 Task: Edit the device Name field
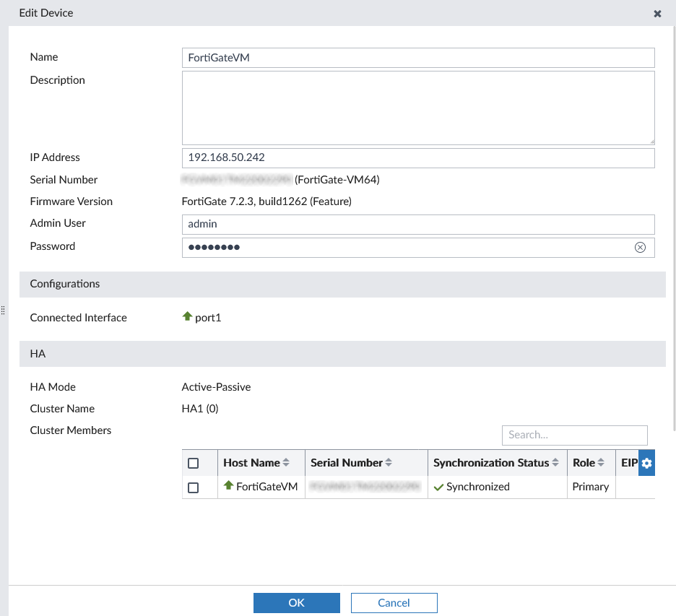pyautogui.click(x=418, y=58)
